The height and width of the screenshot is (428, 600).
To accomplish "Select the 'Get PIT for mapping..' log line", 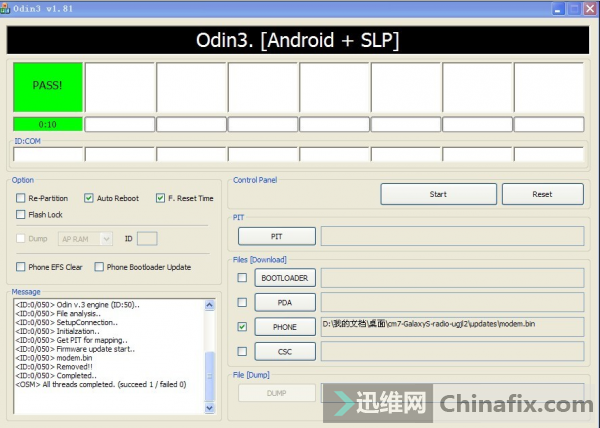I will pyautogui.click(x=72, y=340).
